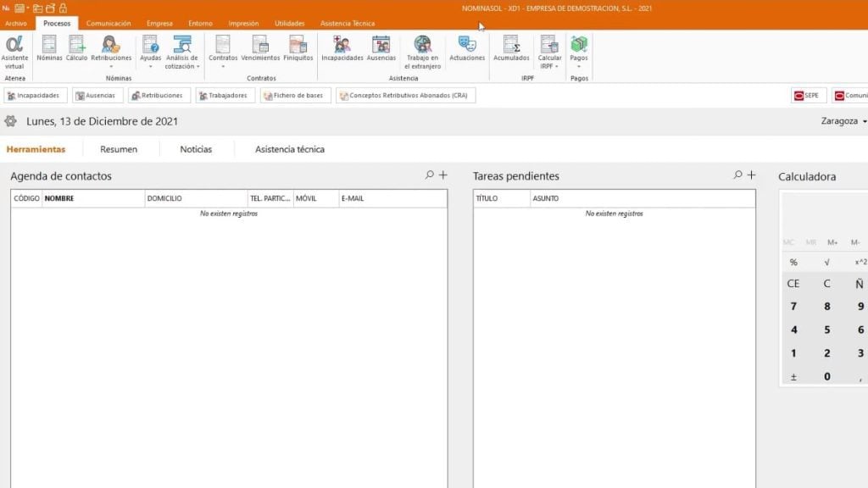Open the Asistente virtual icon
This screenshot has height=488, width=868.
[x=14, y=52]
